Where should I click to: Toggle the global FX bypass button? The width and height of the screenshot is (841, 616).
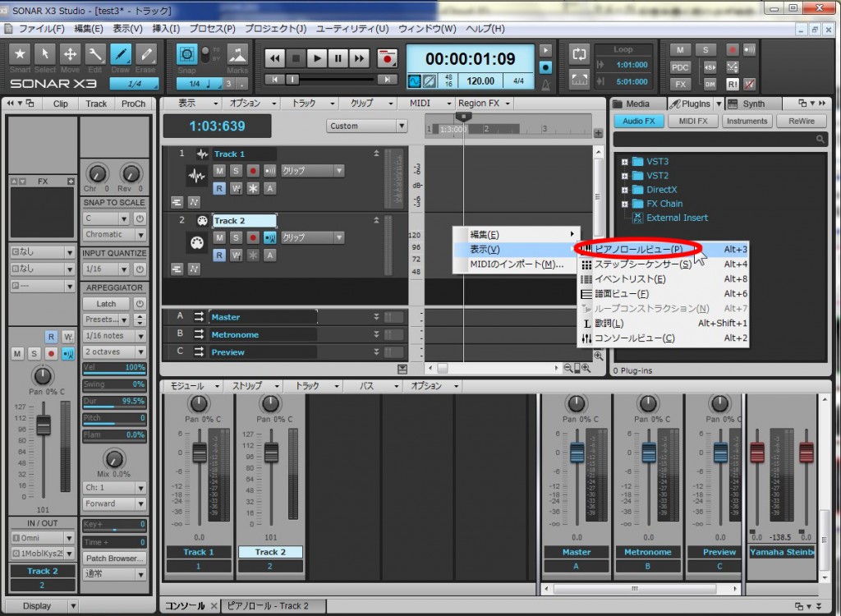click(x=679, y=85)
